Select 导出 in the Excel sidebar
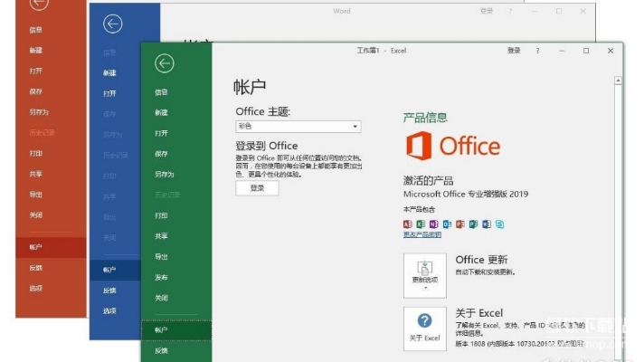This screenshot has height=362, width=644. (x=161, y=256)
